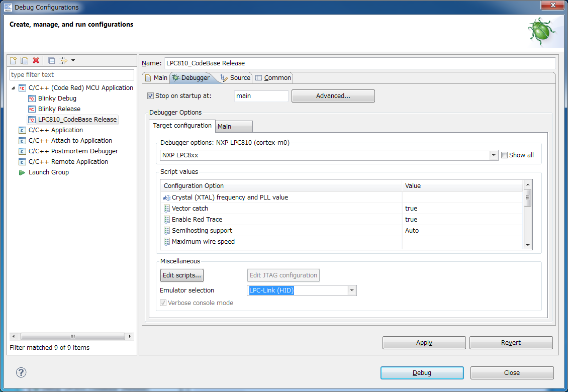
Task: Click the Filter launch configurations icon
Action: pyautogui.click(x=63, y=60)
